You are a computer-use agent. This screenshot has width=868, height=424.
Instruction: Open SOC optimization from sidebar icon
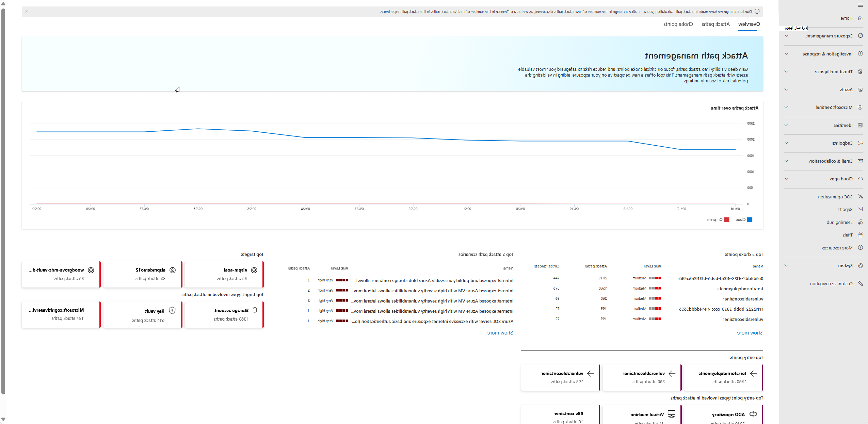click(860, 197)
